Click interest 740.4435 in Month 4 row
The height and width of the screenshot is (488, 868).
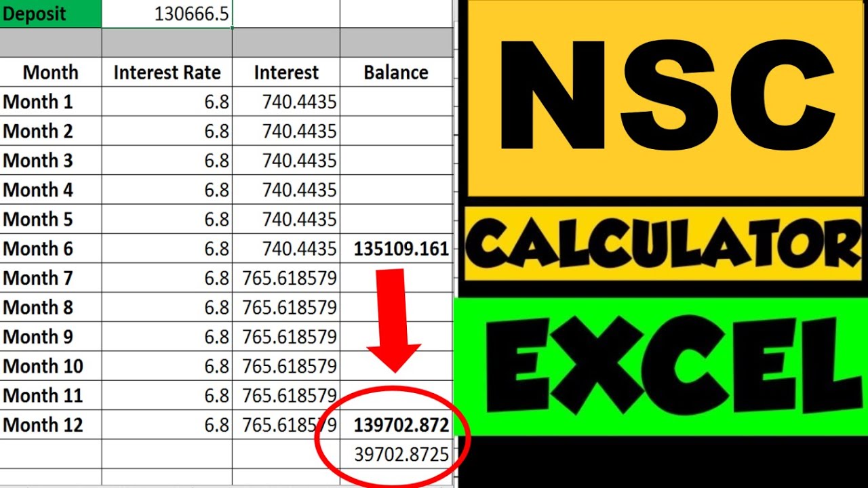pos(286,190)
